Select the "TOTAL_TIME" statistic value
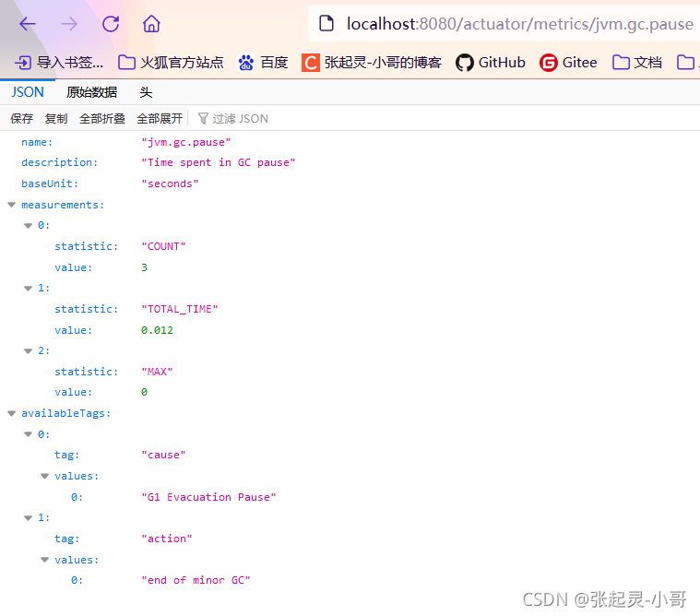This screenshot has width=700, height=616. [x=180, y=309]
